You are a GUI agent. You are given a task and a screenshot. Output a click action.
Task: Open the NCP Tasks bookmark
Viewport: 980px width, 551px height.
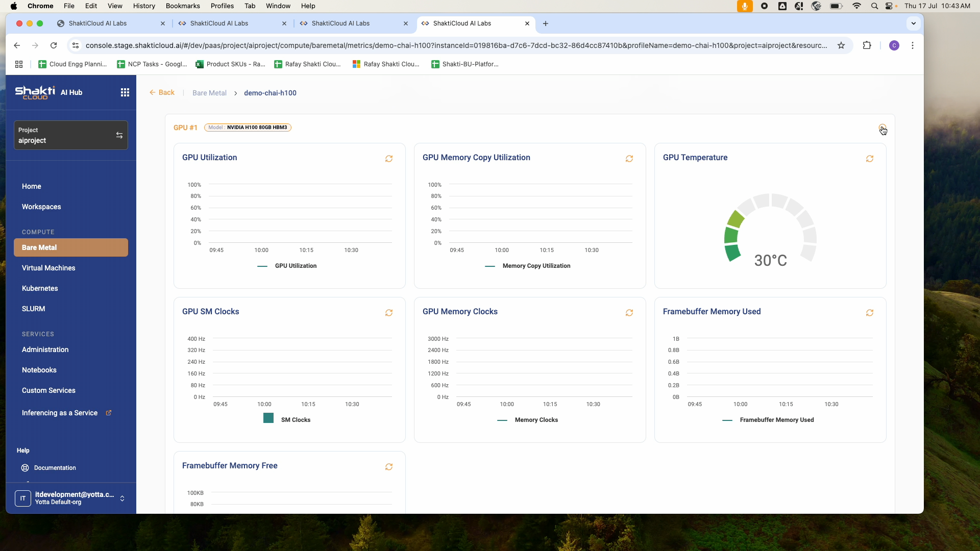pos(152,64)
